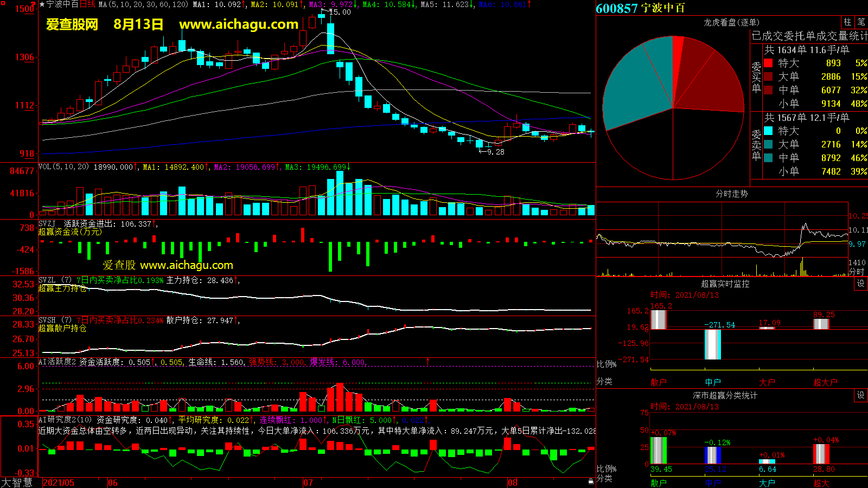Click the bright red 特大 buy order swatch

point(768,63)
